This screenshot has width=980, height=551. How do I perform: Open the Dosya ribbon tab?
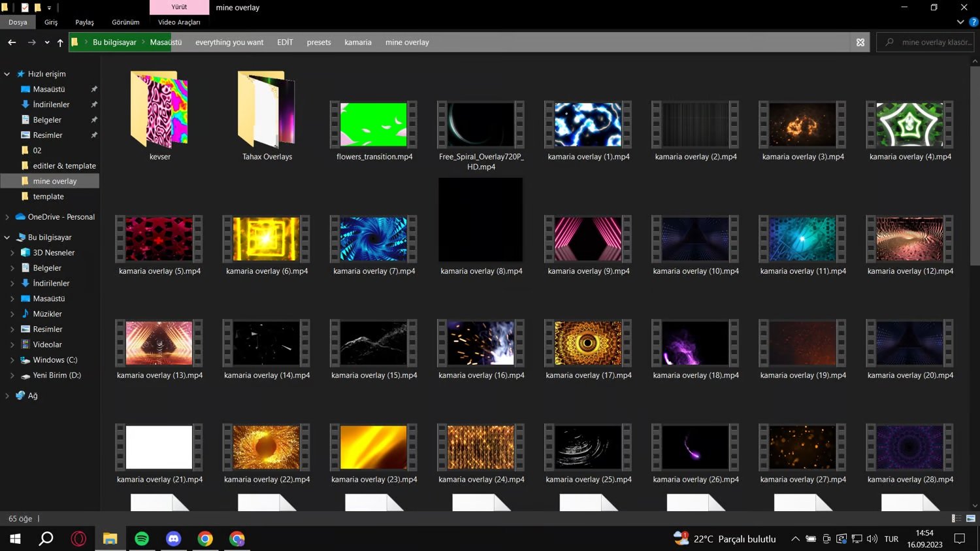18,22
